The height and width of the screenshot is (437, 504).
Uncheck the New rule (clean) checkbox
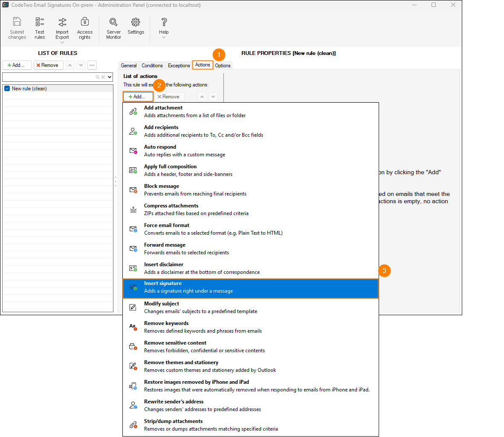tap(6, 88)
